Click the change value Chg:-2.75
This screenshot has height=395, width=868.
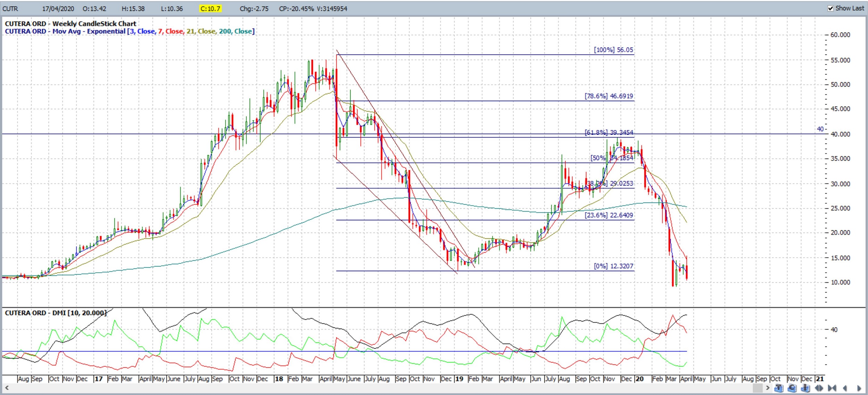pos(254,9)
